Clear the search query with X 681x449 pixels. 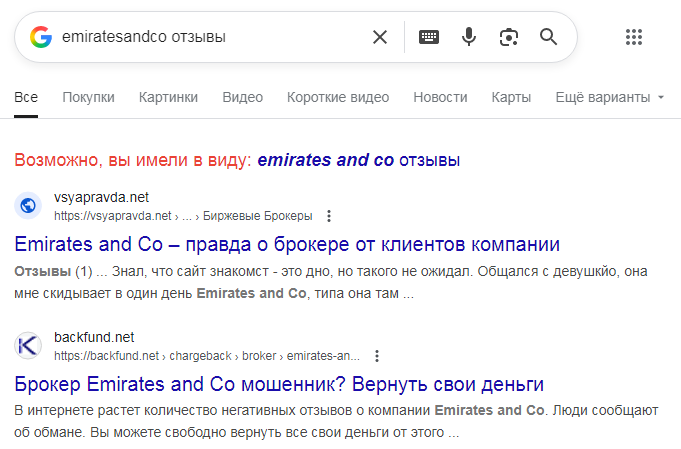pos(380,37)
